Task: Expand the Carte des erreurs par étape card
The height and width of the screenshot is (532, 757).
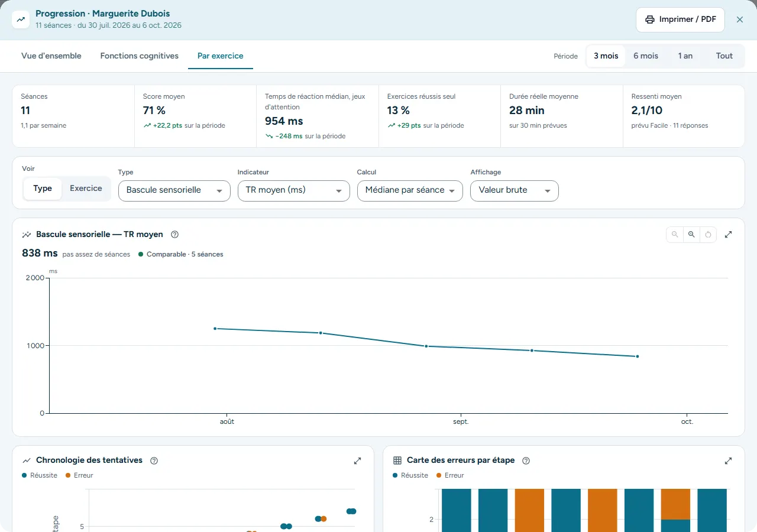Action: (x=729, y=460)
